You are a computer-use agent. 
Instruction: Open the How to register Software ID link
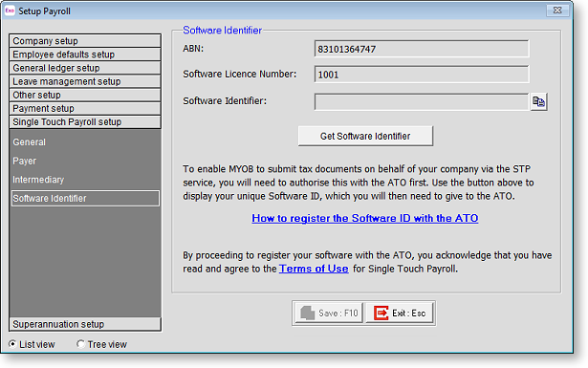point(365,218)
